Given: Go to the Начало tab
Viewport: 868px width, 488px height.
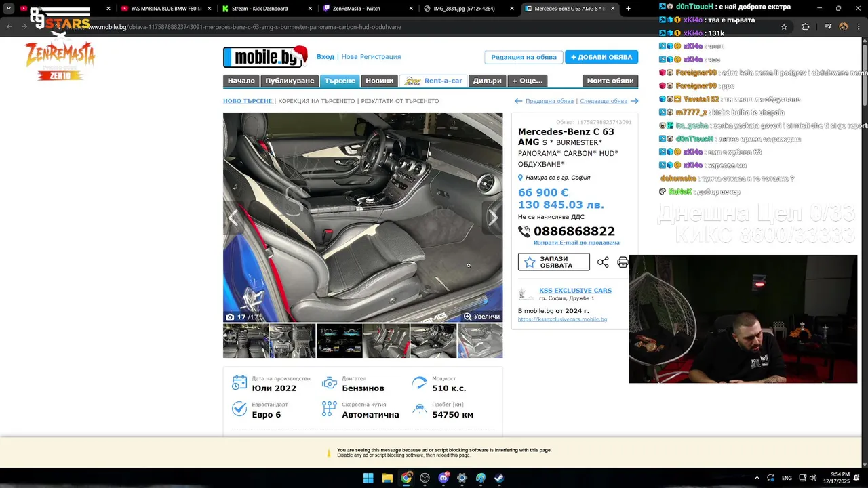Looking at the screenshot, I should point(241,81).
